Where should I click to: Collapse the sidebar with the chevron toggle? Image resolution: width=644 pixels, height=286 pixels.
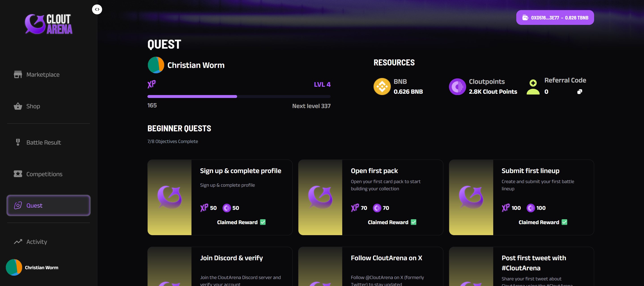[97, 9]
